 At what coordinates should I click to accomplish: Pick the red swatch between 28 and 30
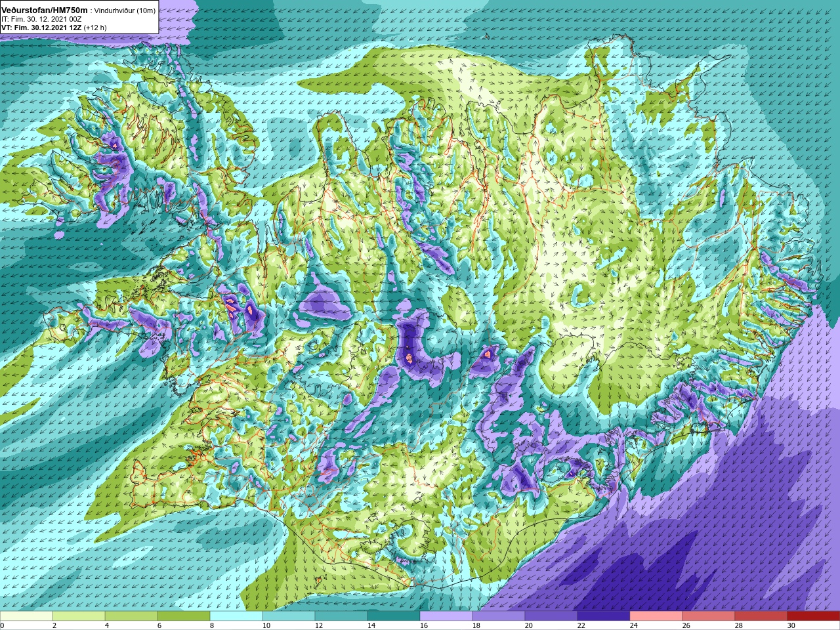761,616
